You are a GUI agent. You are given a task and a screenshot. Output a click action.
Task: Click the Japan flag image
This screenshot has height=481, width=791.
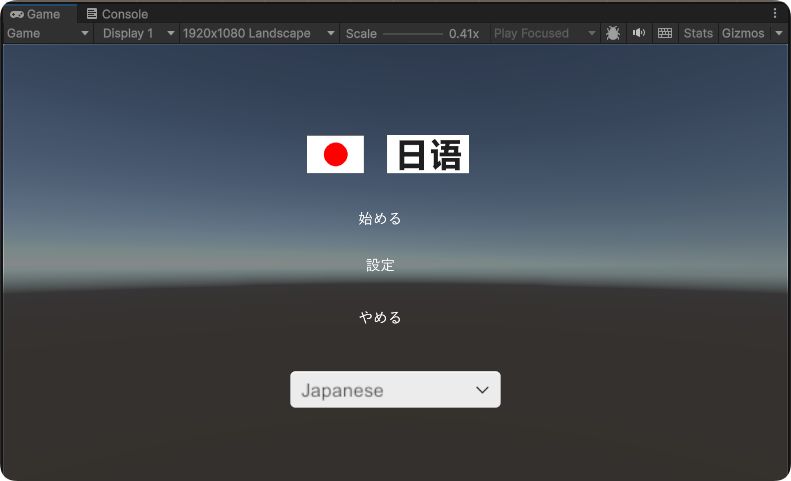(335, 154)
